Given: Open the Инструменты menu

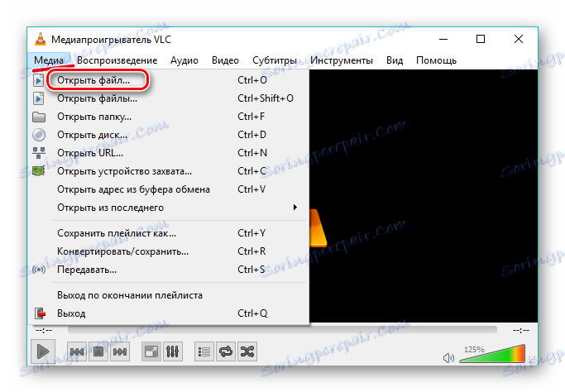Looking at the screenshot, I should [342, 60].
